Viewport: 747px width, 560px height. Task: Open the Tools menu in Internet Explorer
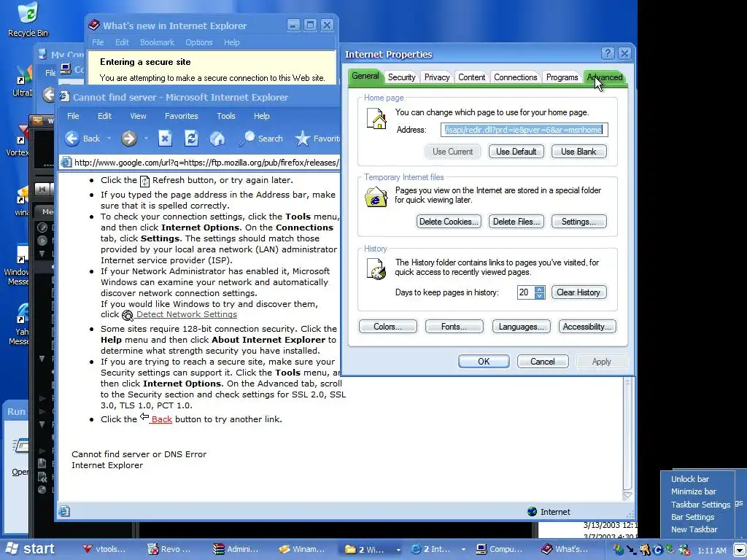226,116
